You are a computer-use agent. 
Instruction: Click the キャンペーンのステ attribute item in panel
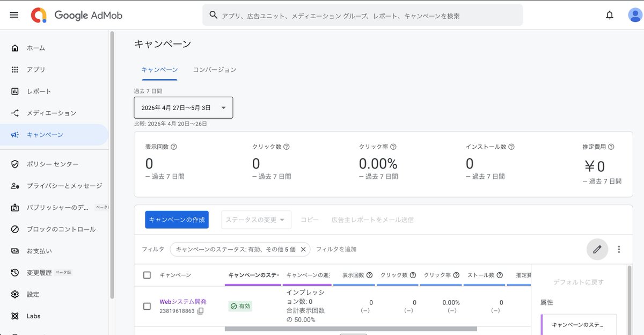click(579, 325)
